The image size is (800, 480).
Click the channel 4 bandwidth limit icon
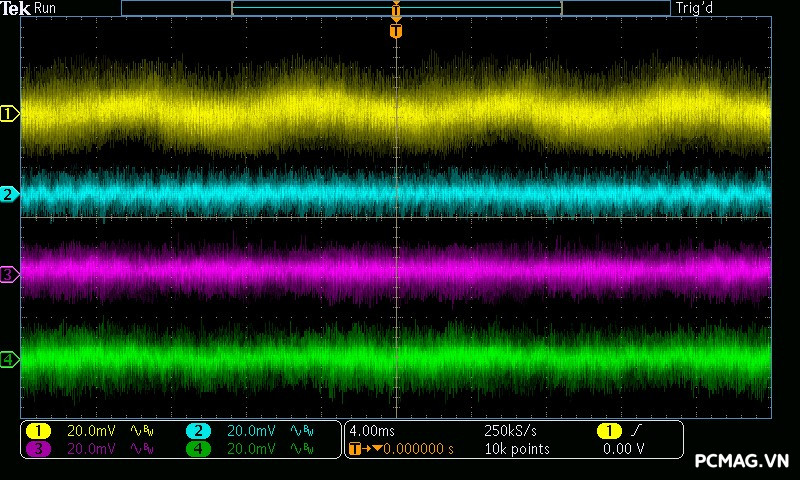click(302, 449)
